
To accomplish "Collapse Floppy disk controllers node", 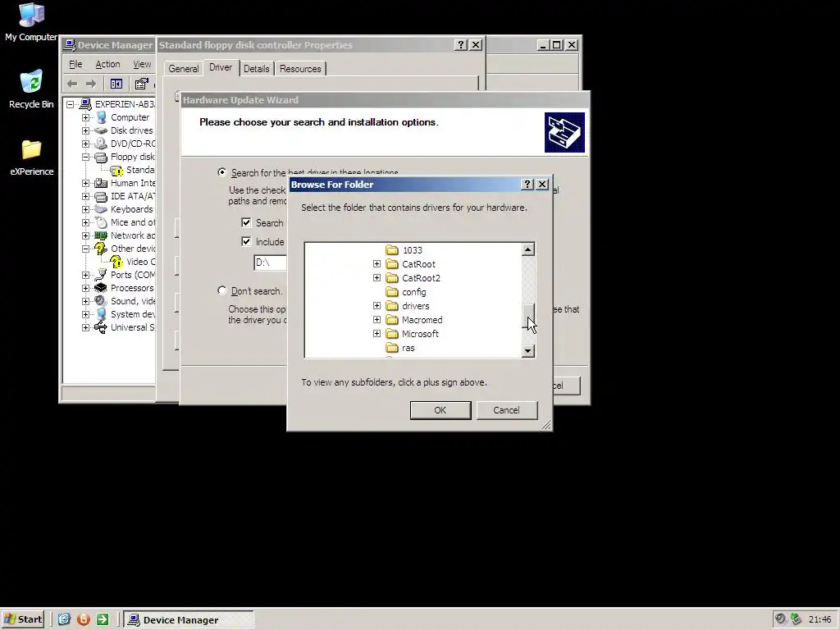I will pyautogui.click(x=85, y=157).
